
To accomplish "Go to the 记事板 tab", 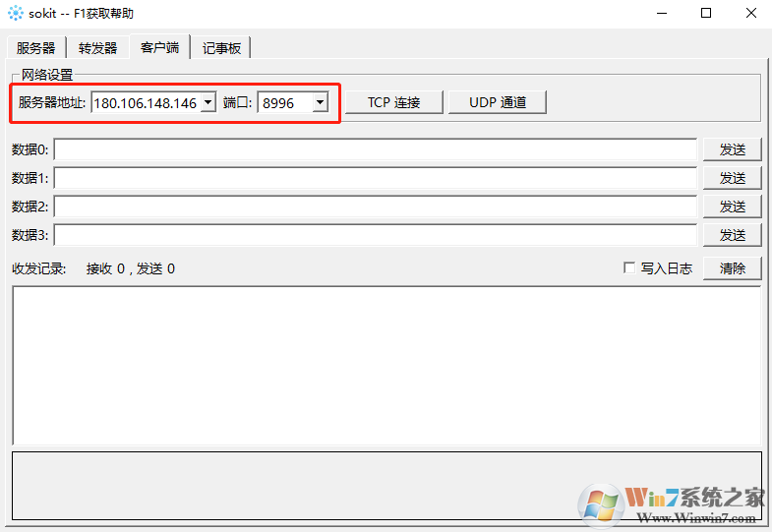I will pyautogui.click(x=221, y=48).
